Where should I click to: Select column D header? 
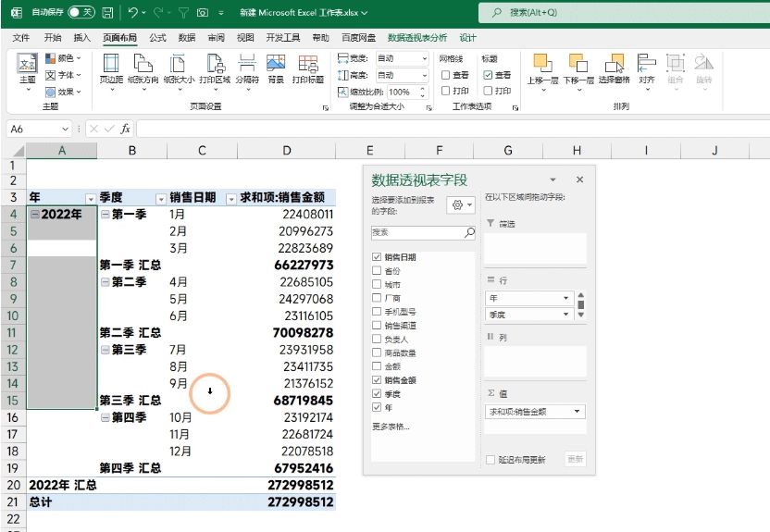286,151
